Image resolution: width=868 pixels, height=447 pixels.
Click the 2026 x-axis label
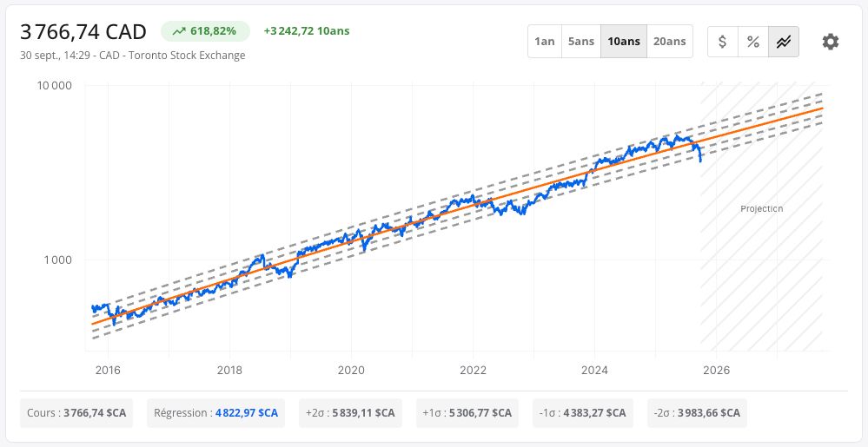tap(716, 370)
